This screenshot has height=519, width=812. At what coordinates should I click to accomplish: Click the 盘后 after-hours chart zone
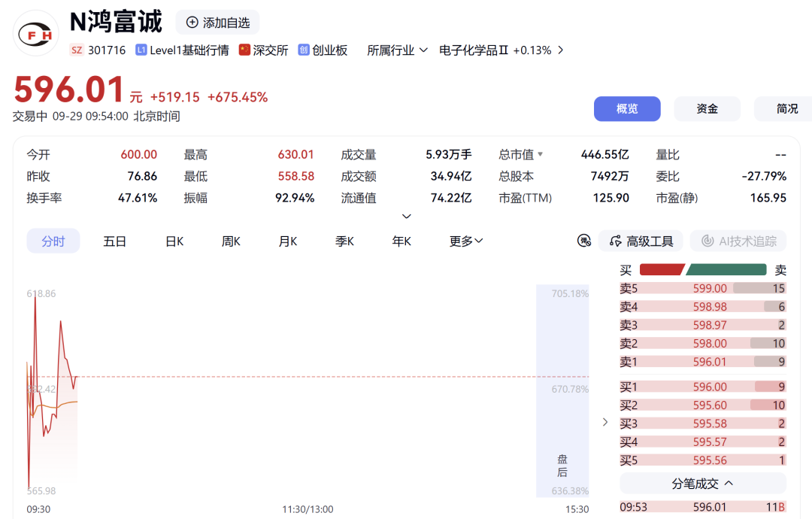click(562, 390)
